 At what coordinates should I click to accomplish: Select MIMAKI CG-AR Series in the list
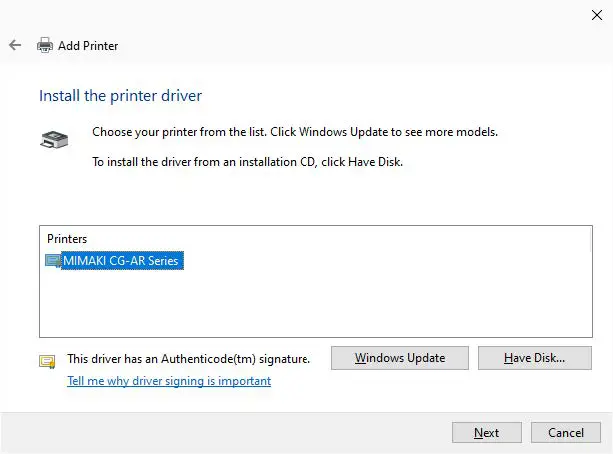coord(121,261)
